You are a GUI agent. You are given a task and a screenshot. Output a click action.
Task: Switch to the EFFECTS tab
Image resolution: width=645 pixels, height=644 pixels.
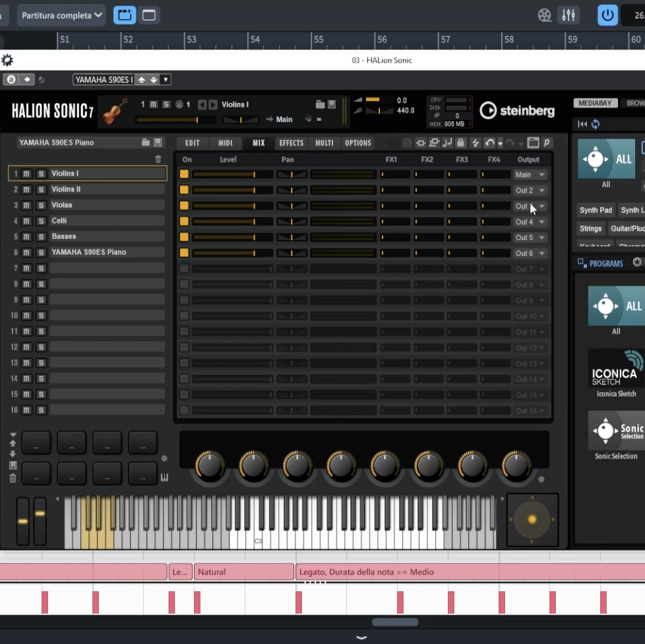point(291,143)
